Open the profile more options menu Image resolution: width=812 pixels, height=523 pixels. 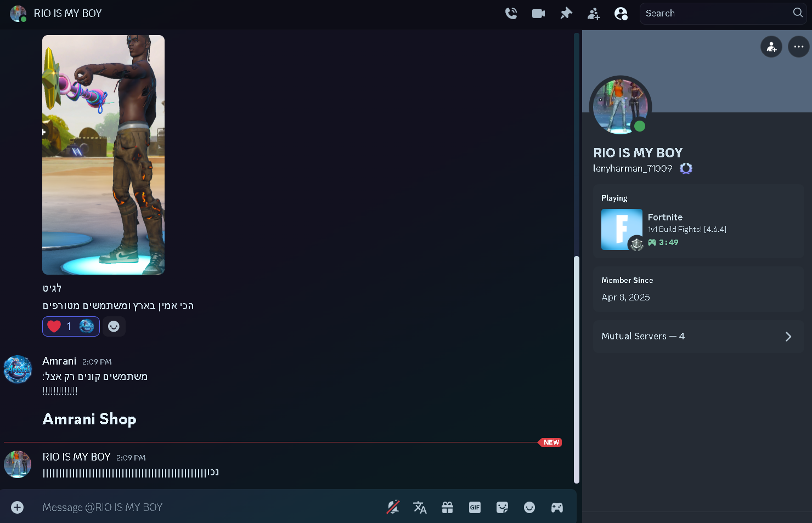[798, 47]
